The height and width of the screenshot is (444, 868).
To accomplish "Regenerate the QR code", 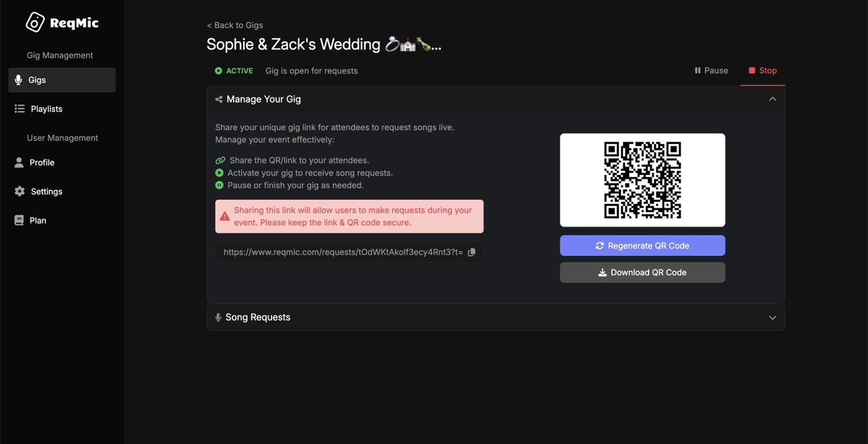I will (x=642, y=245).
